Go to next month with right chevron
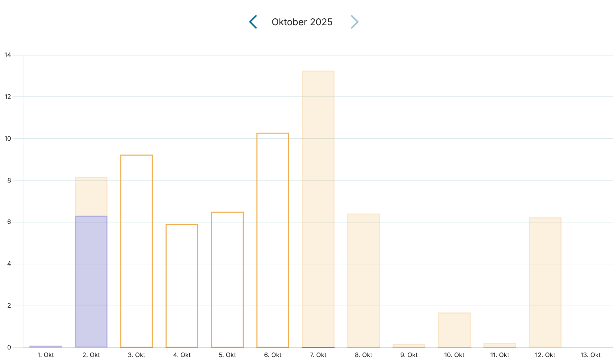This screenshot has height=364, width=614. (x=354, y=22)
